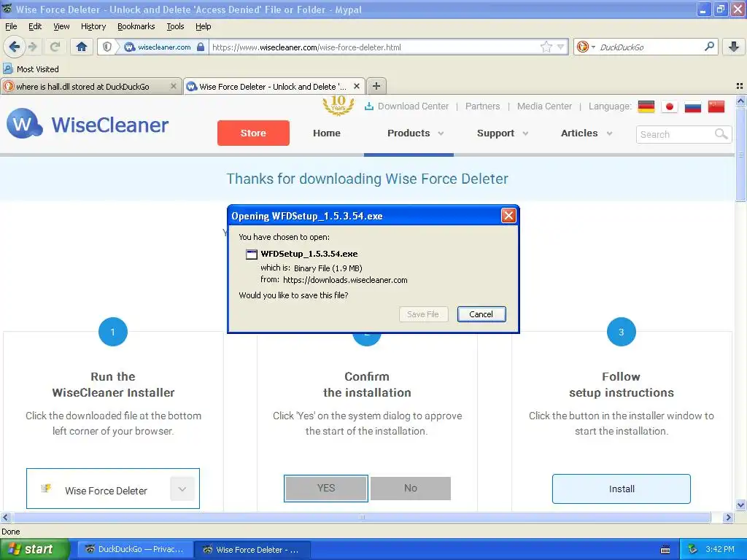The width and height of the screenshot is (747, 560).
Task: Select the German flag language
Action: point(646,106)
